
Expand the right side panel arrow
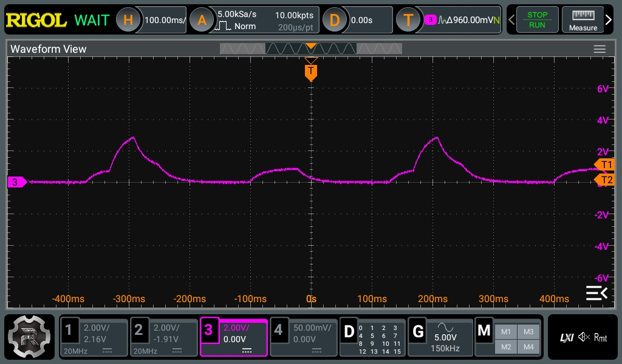[x=609, y=21]
